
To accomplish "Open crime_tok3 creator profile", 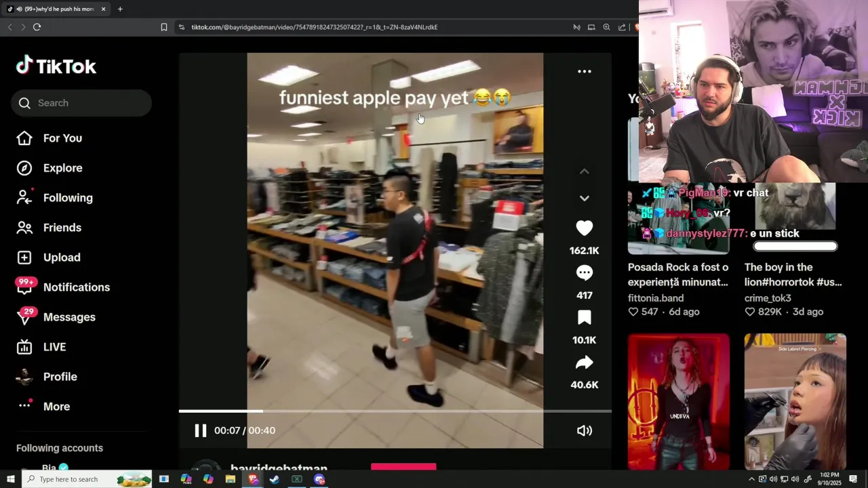I will click(x=768, y=298).
